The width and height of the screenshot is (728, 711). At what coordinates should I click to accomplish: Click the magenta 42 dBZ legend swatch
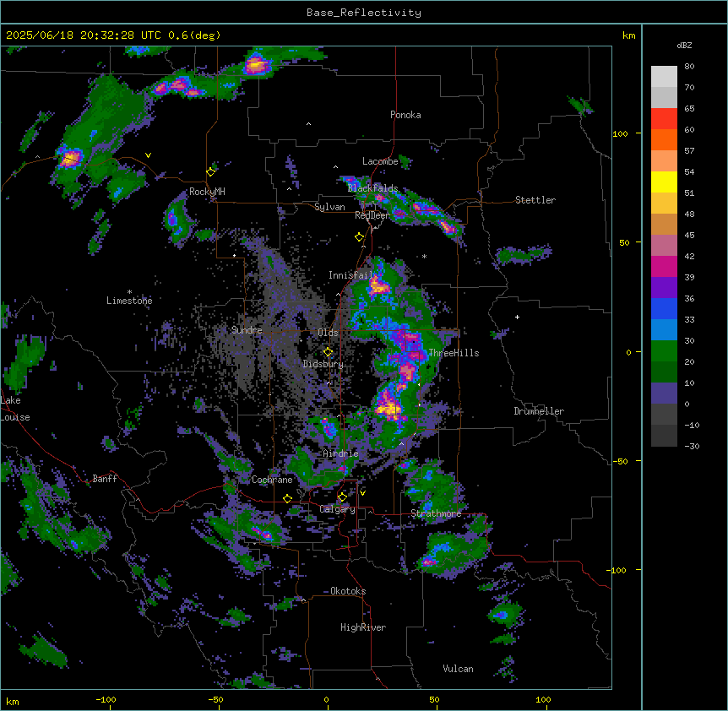(x=664, y=266)
